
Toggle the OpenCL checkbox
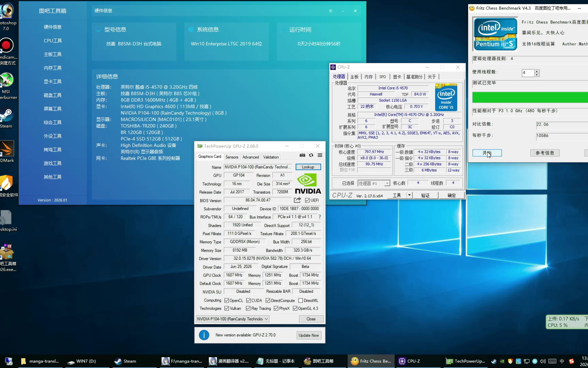coord(227,300)
